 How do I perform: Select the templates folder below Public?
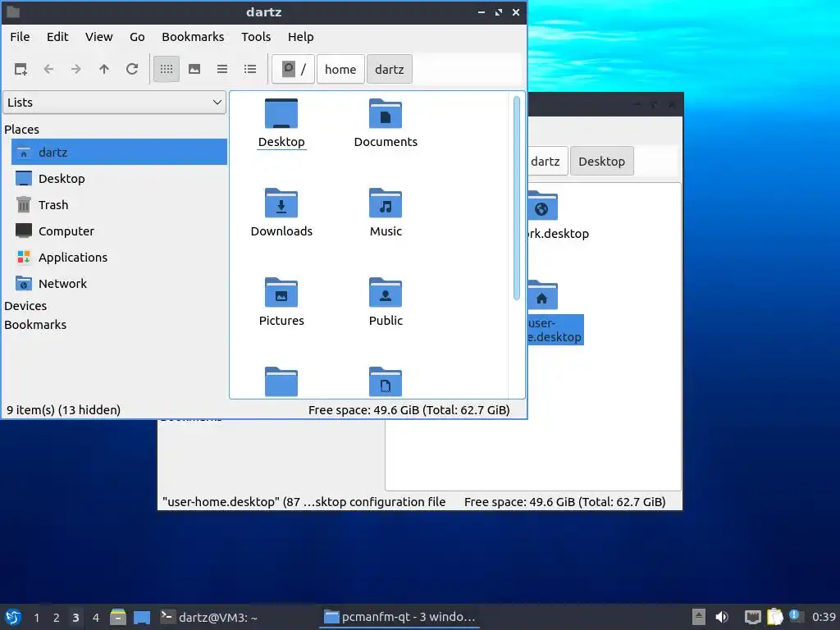(386, 381)
